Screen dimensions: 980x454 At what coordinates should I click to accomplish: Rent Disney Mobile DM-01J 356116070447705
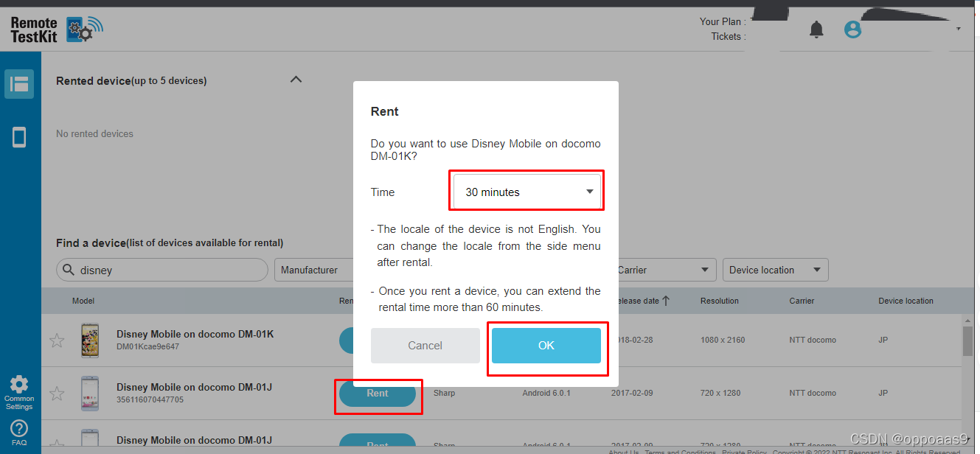click(x=378, y=394)
